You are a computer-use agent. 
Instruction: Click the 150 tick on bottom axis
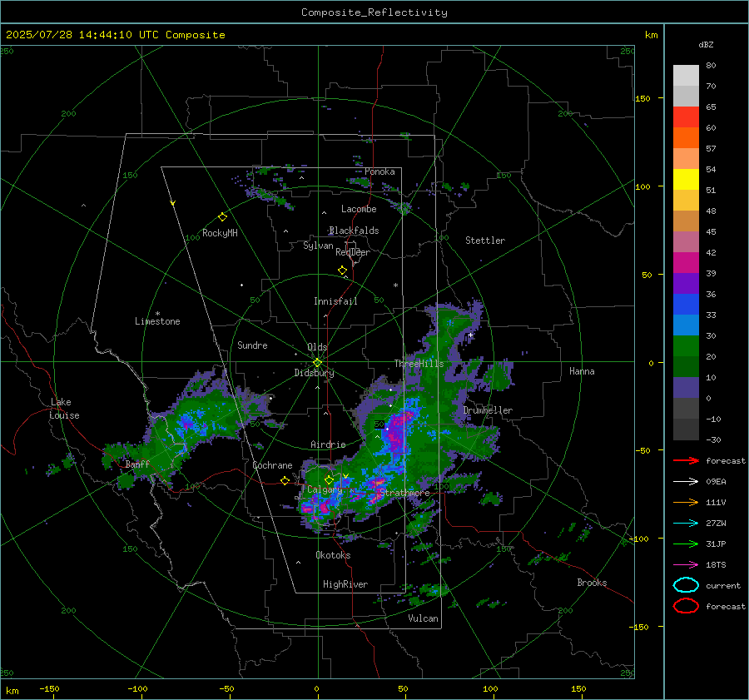point(578,688)
